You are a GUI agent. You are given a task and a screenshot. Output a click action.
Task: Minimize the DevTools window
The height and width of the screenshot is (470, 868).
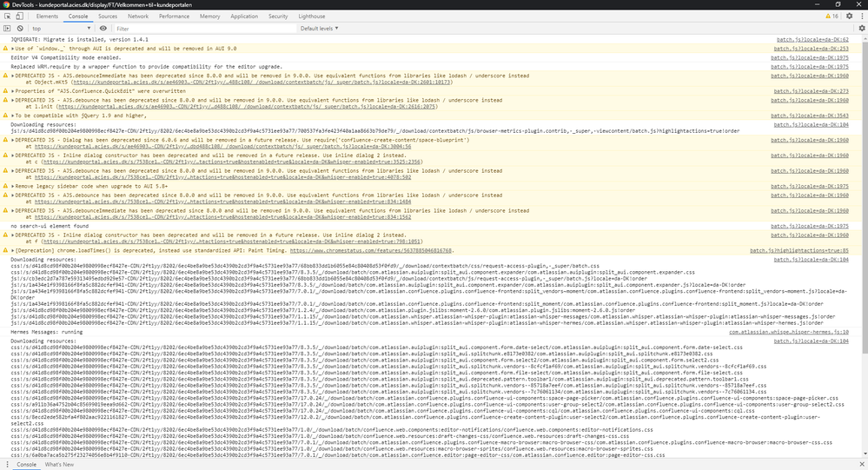pyautogui.click(x=817, y=4)
